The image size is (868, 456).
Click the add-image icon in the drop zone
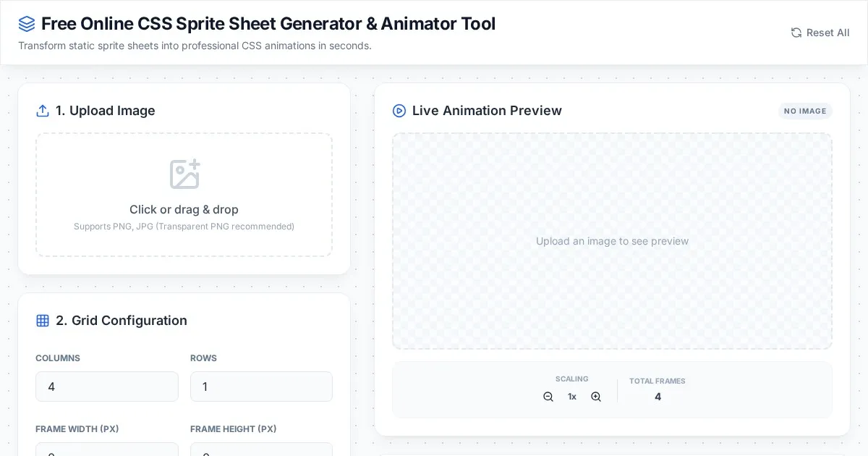184,174
